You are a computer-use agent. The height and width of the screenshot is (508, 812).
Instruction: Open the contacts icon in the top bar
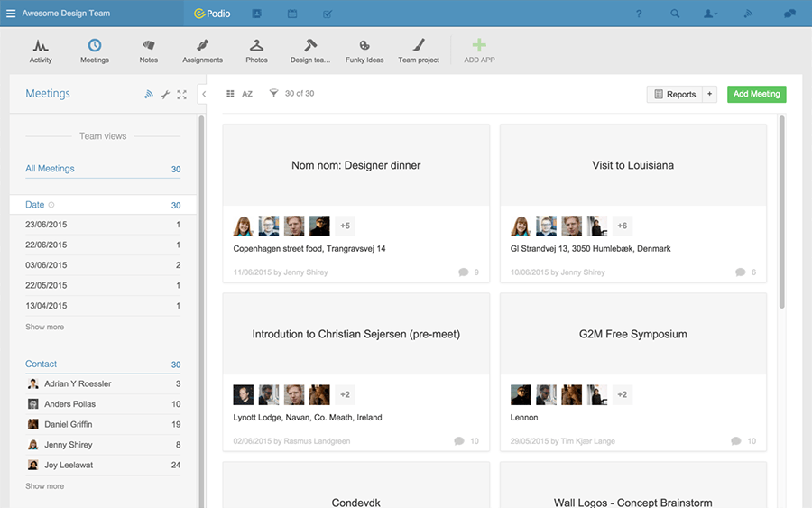click(x=256, y=14)
